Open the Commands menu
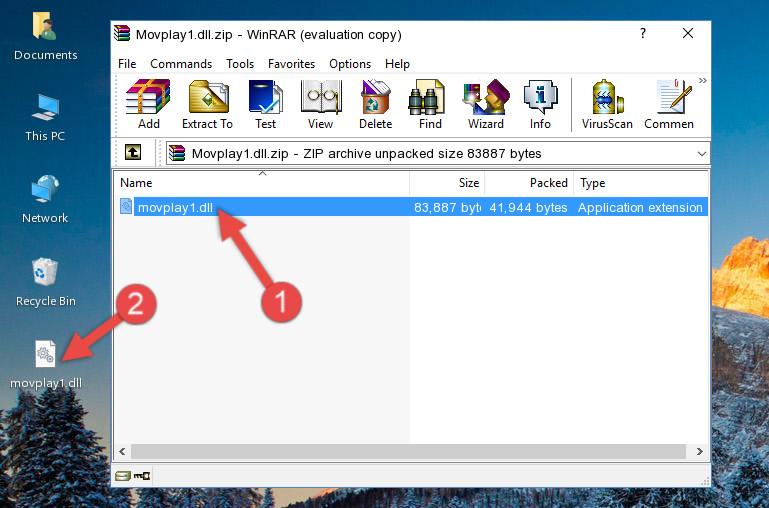The height and width of the screenshot is (508, 769). click(181, 64)
